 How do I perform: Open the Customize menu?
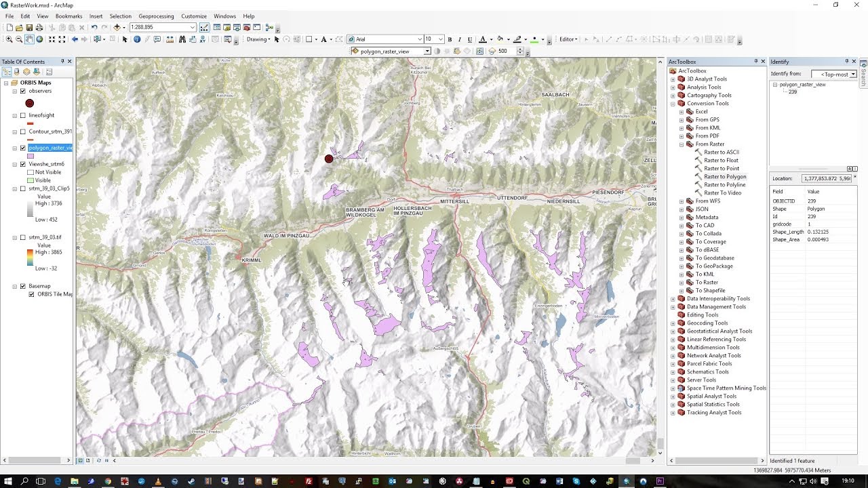[194, 16]
